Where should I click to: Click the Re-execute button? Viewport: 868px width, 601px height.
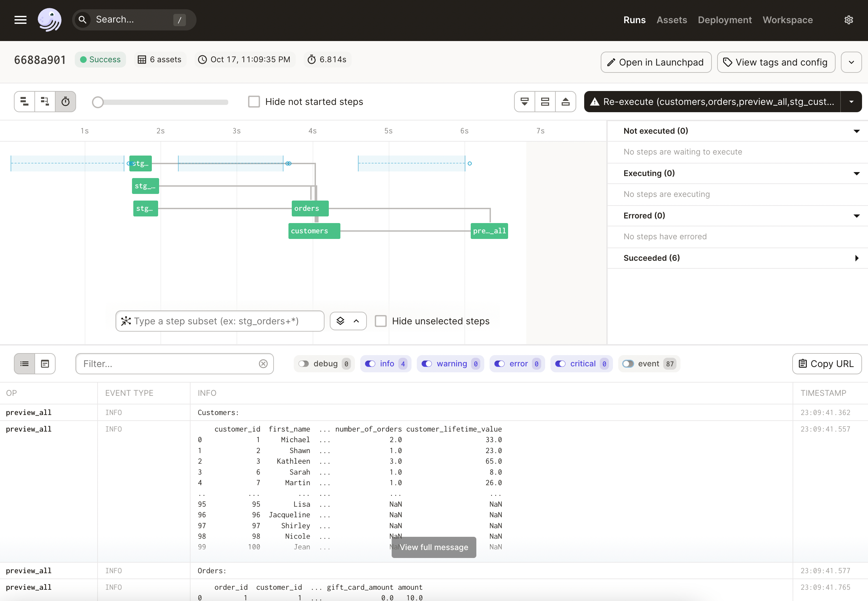point(712,102)
